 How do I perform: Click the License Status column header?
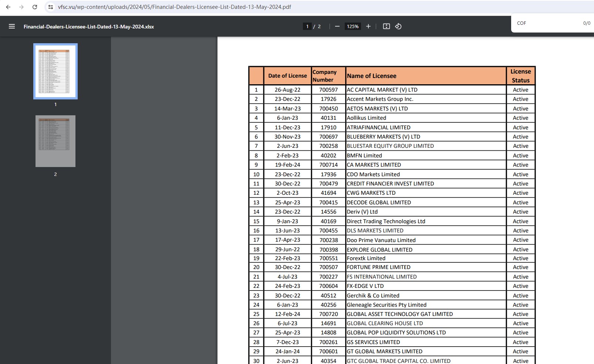tap(520, 76)
